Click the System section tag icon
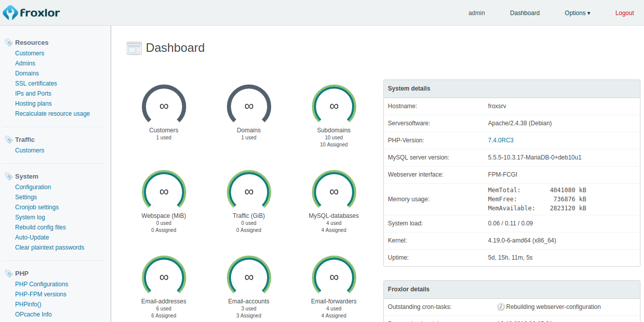Image resolution: width=644 pixels, height=322 pixels. (x=9, y=177)
